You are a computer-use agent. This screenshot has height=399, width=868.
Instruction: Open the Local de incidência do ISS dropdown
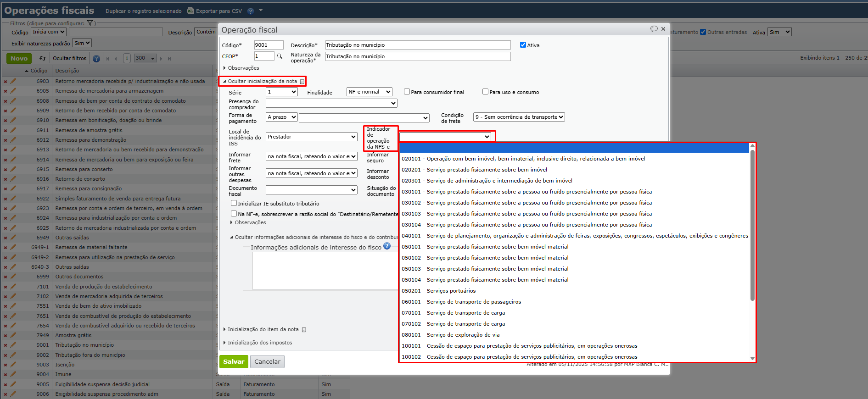(x=312, y=137)
